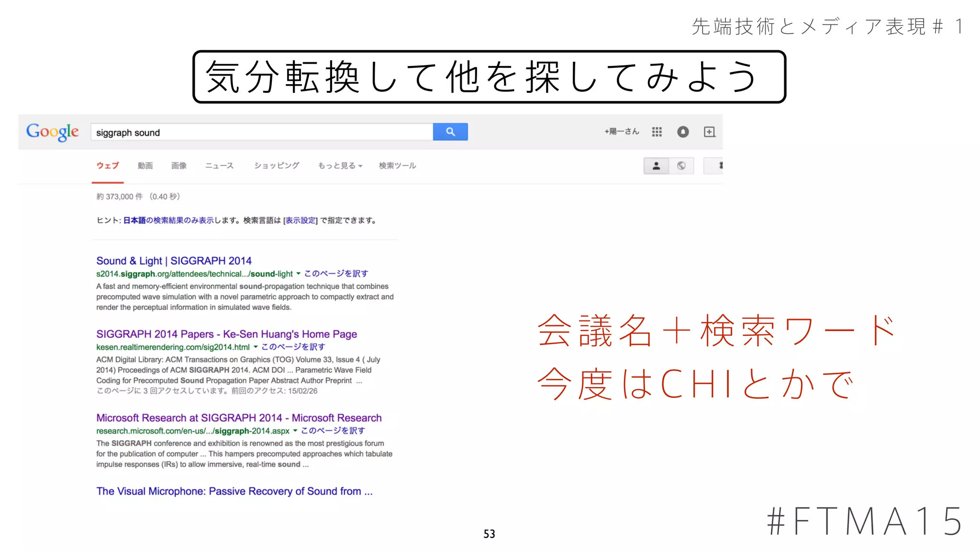Click the research.microsoft.com green URL
This screenshot has height=551, width=980.
(193, 430)
